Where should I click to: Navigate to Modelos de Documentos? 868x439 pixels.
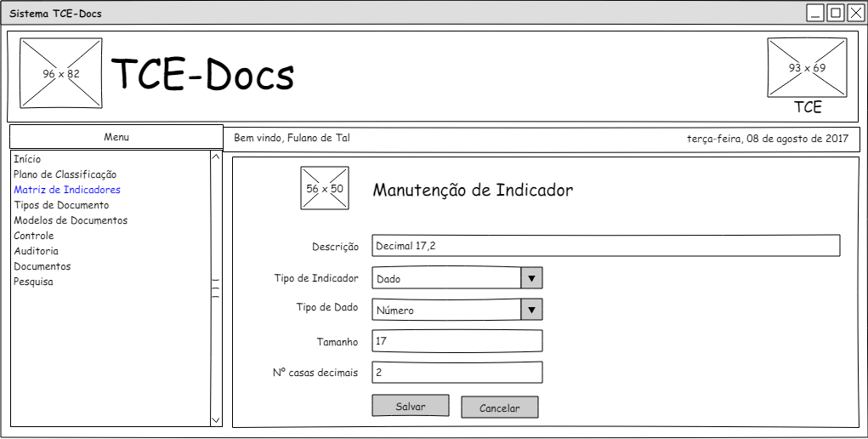(71, 220)
